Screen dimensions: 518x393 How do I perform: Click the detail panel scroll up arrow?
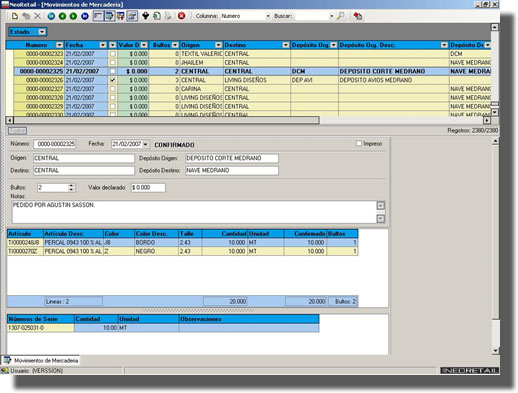(x=495, y=141)
